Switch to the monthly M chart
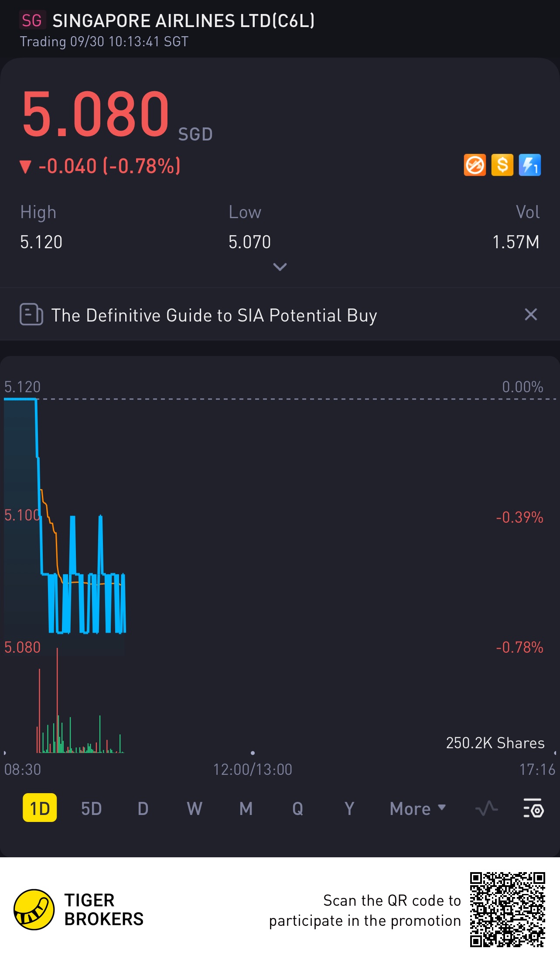 point(246,808)
